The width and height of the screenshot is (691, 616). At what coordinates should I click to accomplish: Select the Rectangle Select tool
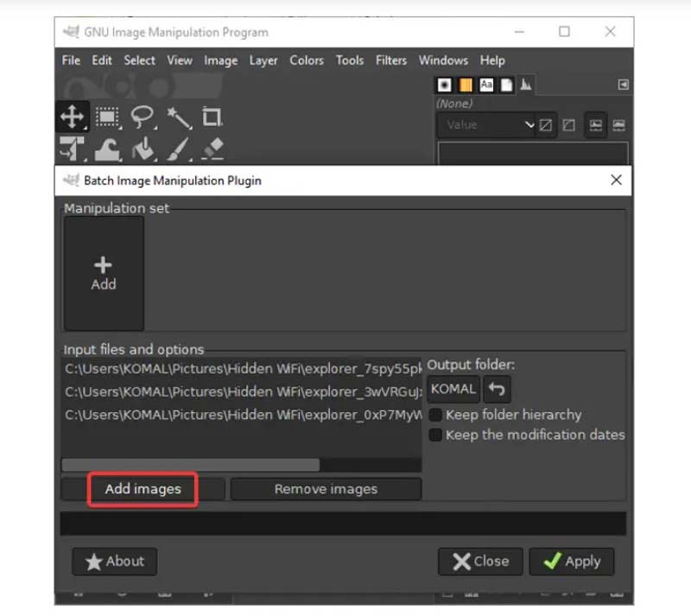point(107,117)
